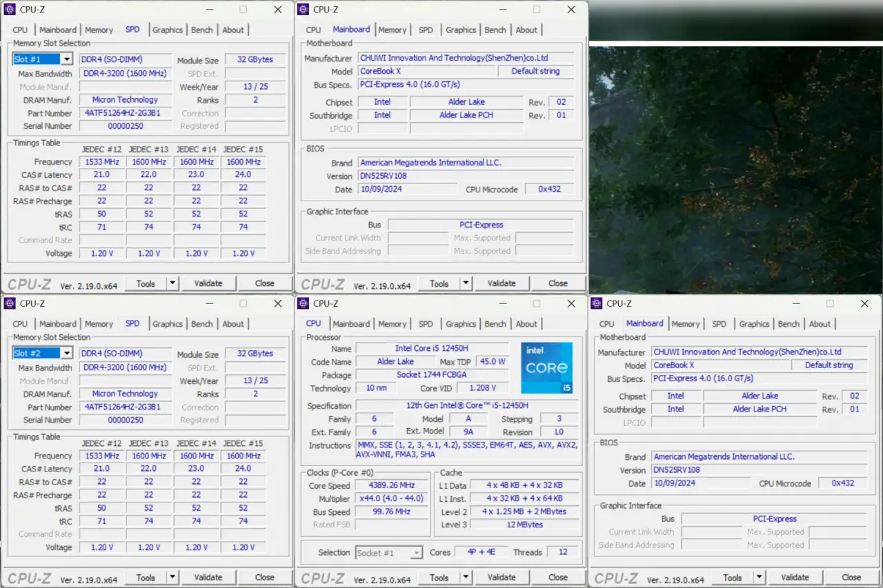Viewport: 883px width, 588px height.
Task: Click Multiplier value x44.0 (4.0 - 44.0)
Action: [x=391, y=498]
